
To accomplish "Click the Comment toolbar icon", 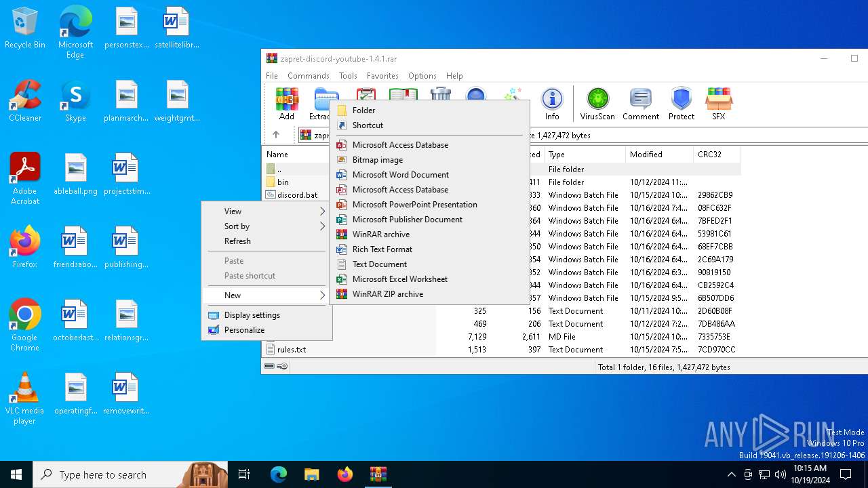I will [x=641, y=104].
